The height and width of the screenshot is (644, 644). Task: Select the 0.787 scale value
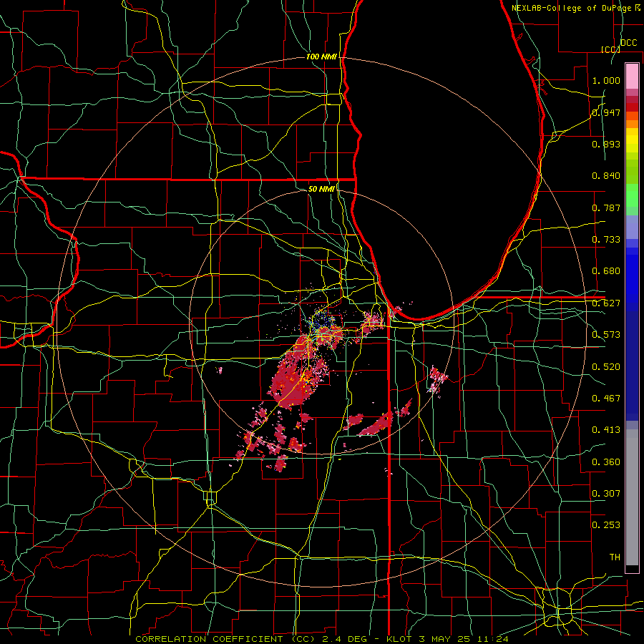(606, 208)
